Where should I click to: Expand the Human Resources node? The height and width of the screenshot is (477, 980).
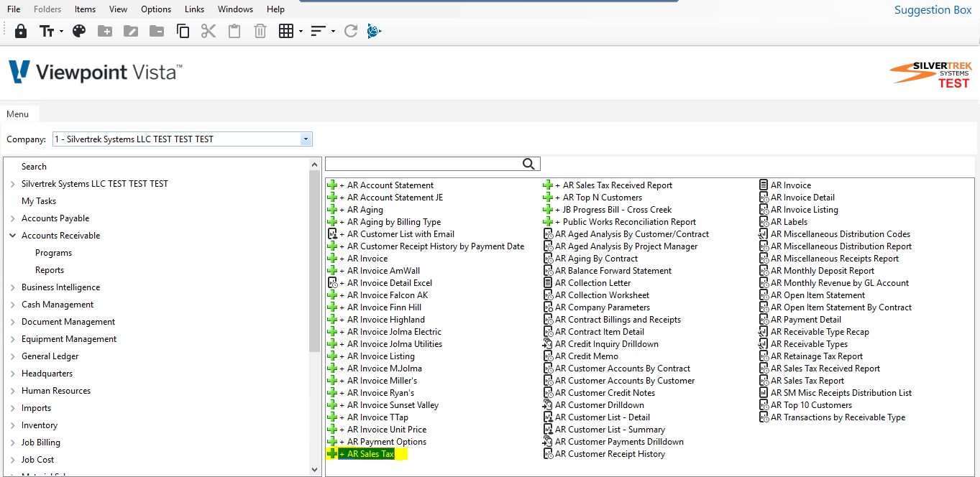point(13,391)
